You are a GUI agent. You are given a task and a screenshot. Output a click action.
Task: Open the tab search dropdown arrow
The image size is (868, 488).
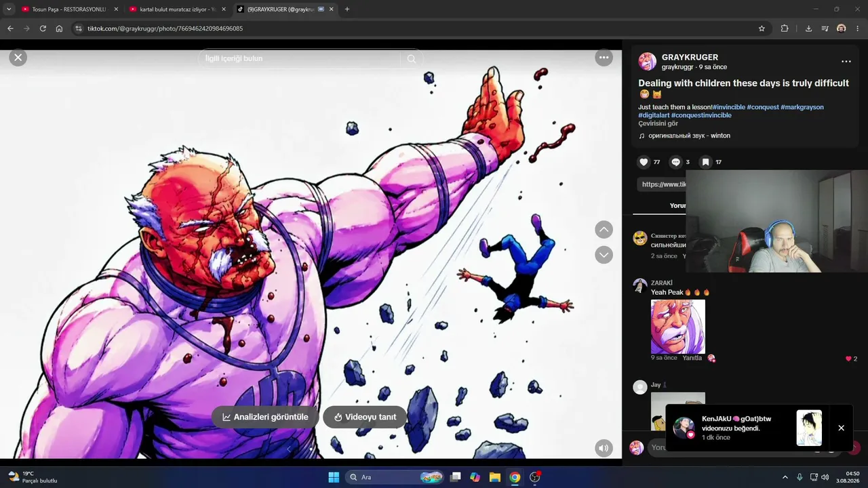(9, 9)
